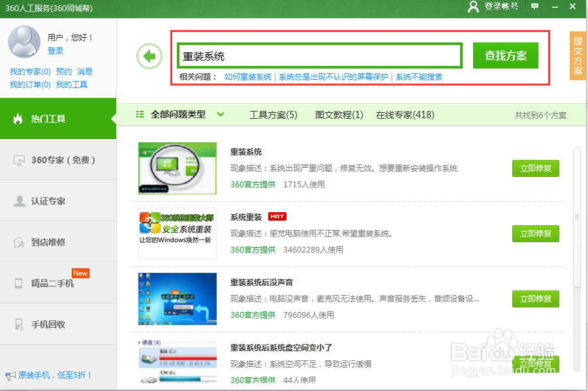Open the 提交方案 side tab
The image size is (588, 391).
[578, 55]
